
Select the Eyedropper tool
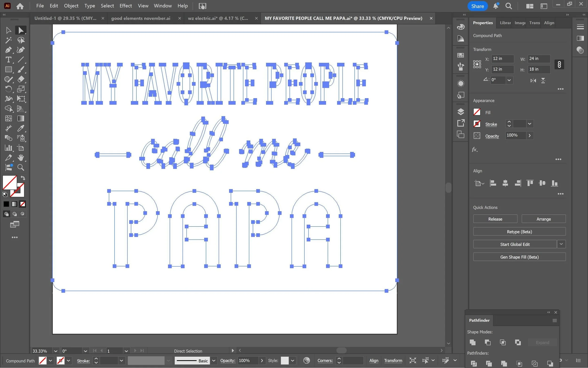[21, 128]
